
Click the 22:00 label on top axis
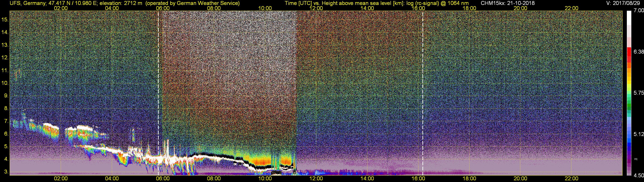pos(571,8)
